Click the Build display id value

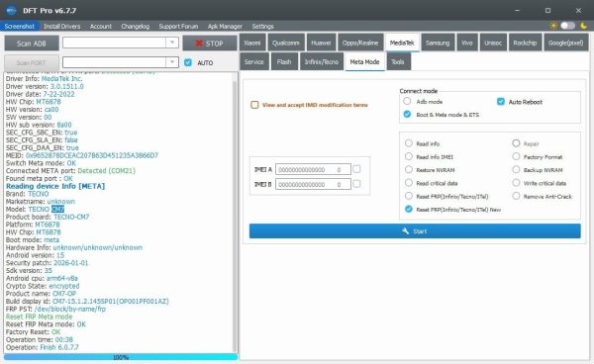(x=111, y=301)
